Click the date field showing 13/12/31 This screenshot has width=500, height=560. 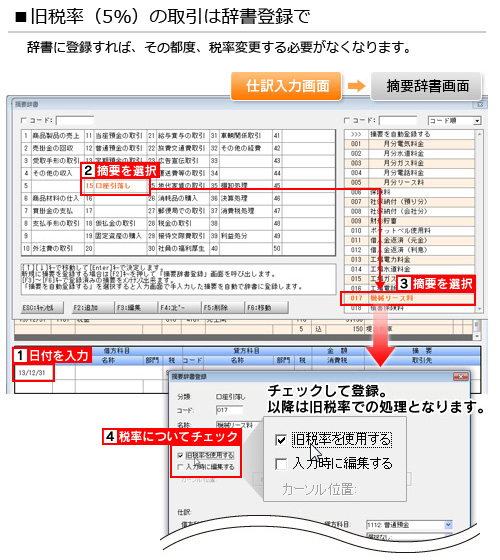(34, 373)
